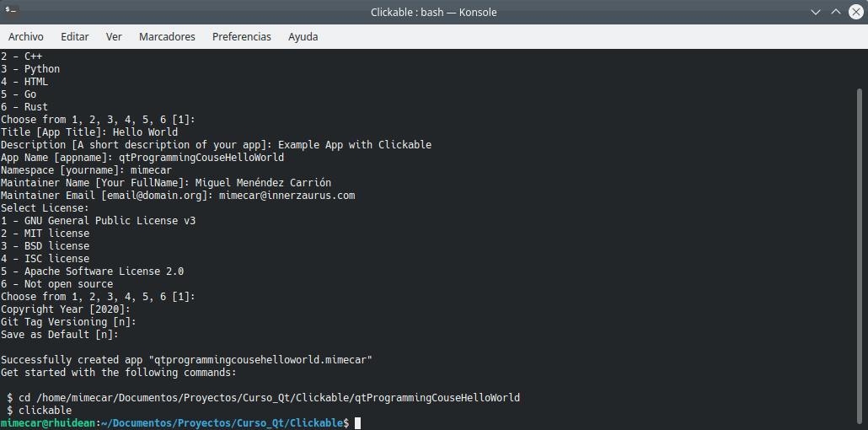Open the Archivo menu

pos(26,37)
